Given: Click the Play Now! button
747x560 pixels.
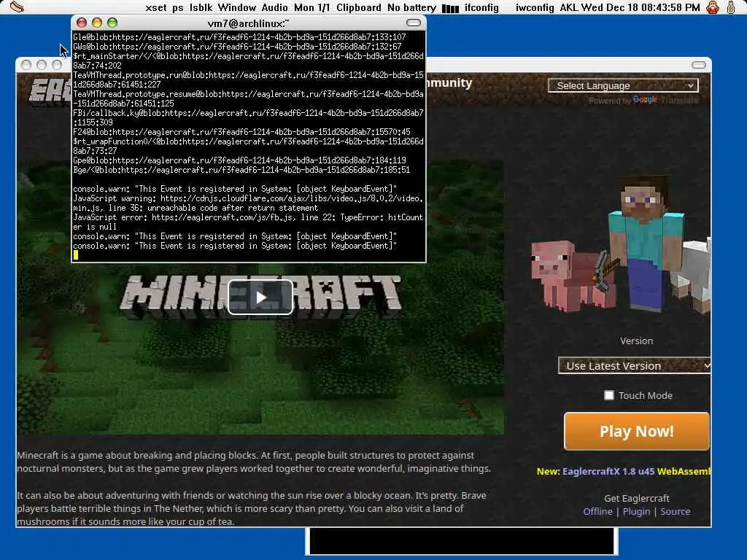Looking at the screenshot, I should click(636, 432).
